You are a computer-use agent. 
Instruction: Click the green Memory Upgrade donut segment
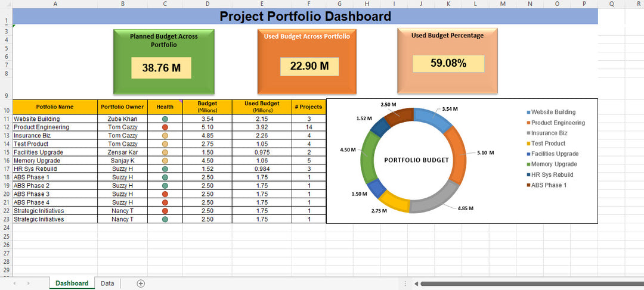coord(367,158)
